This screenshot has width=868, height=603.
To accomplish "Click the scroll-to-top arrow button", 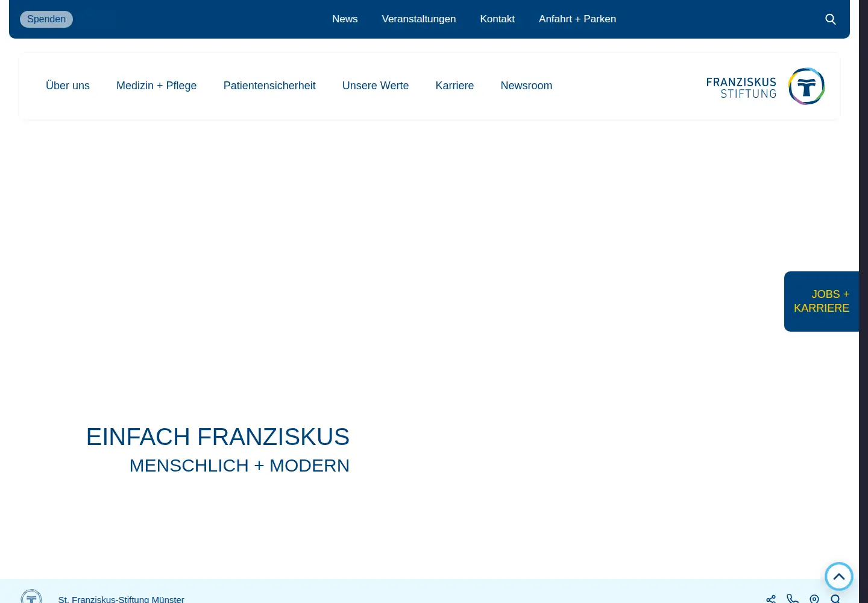I will click(x=838, y=576).
